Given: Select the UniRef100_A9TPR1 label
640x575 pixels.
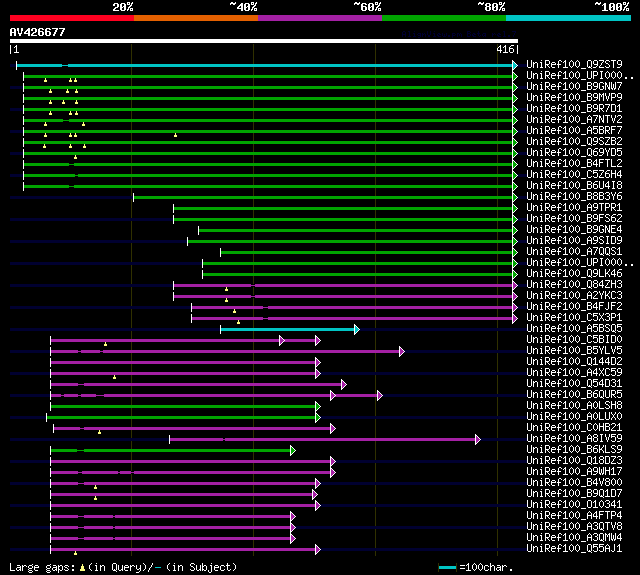Looking at the screenshot, I should click(574, 208).
